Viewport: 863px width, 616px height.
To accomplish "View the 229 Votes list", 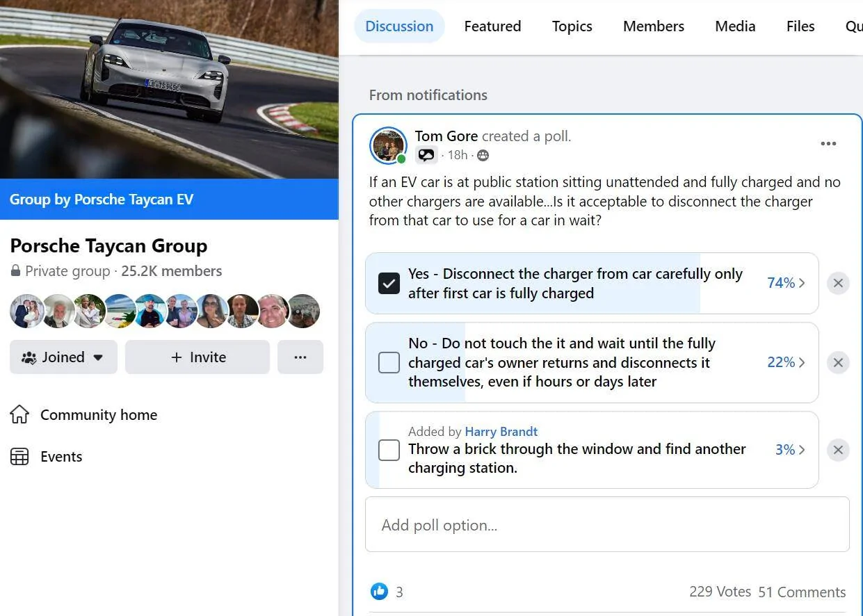I will (x=720, y=592).
